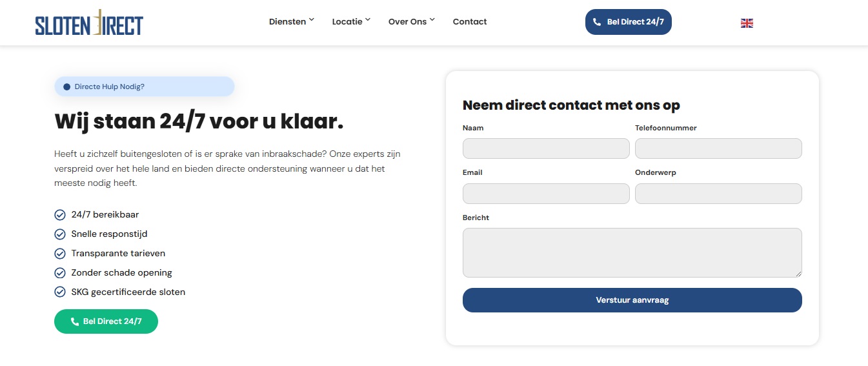Select the Email input field
This screenshot has width=868, height=366.
[546, 194]
